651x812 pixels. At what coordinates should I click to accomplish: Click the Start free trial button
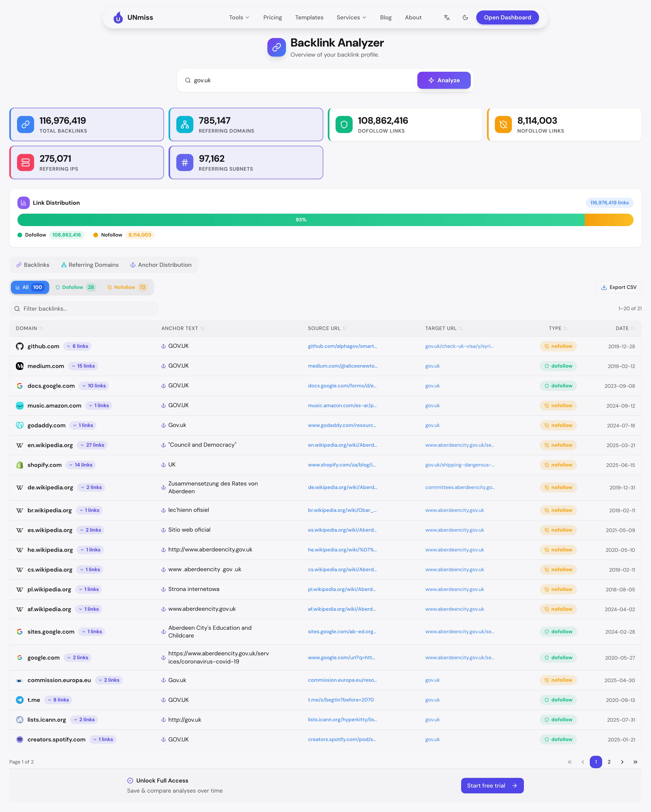coord(492,786)
